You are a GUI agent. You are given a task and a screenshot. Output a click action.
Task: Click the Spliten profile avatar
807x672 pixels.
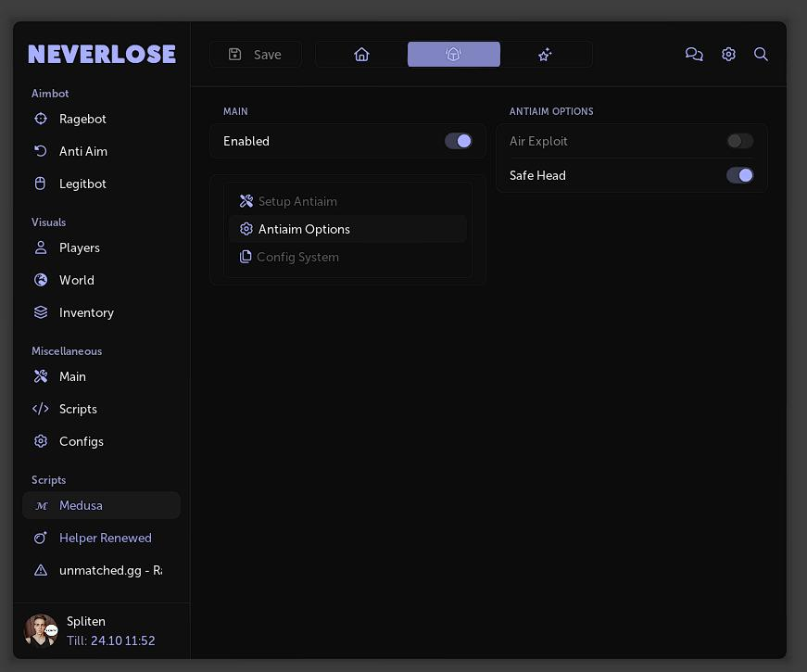pyautogui.click(x=41, y=630)
